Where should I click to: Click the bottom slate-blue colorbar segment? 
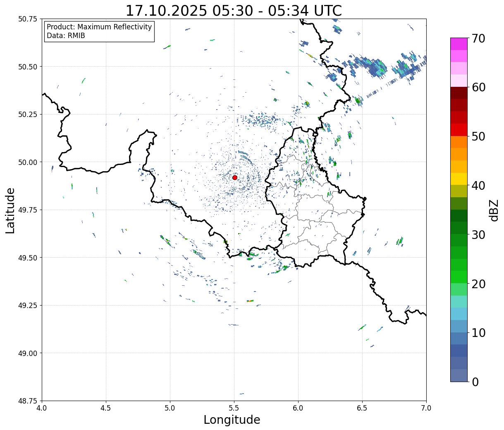click(459, 375)
